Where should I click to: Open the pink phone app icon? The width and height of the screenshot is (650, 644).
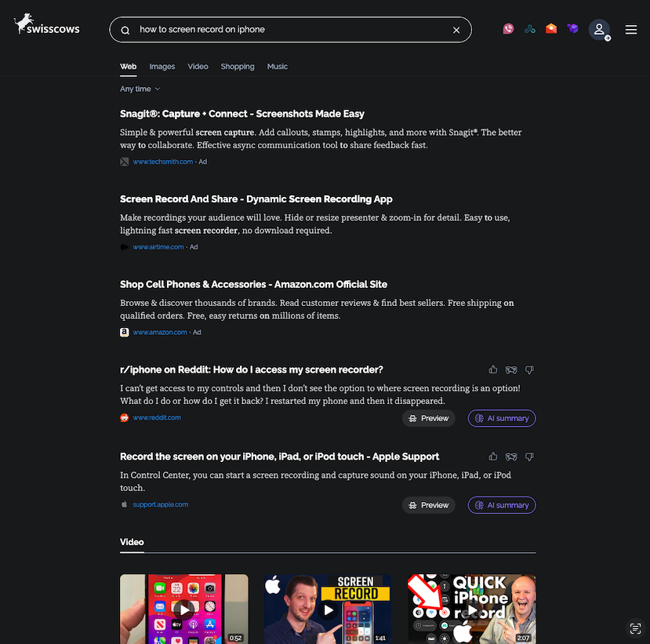(x=508, y=28)
